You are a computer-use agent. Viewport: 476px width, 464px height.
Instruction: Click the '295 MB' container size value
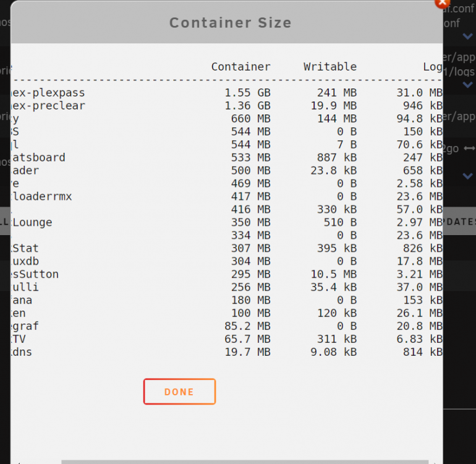251,275
